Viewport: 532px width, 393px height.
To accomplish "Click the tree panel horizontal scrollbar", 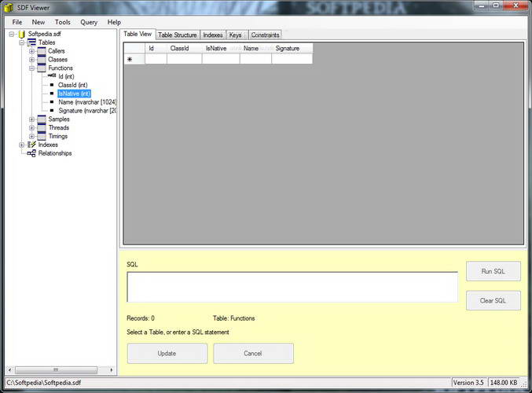I will [x=59, y=369].
